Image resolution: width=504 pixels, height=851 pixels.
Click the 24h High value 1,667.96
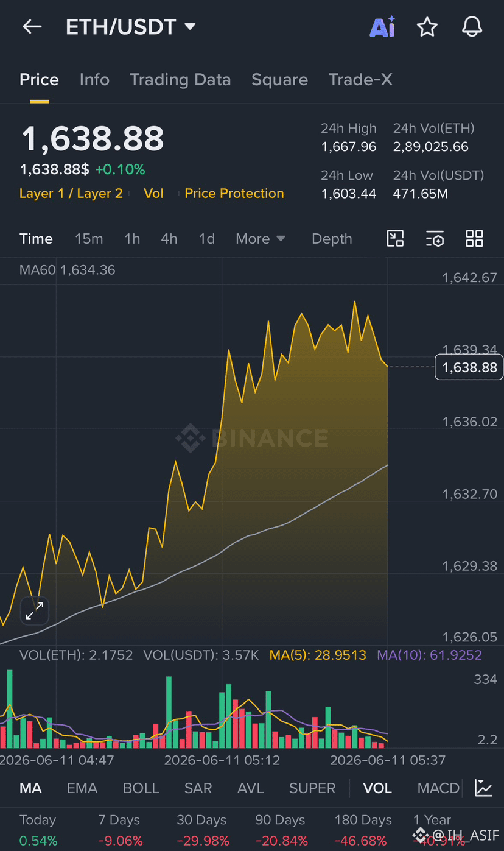click(x=349, y=147)
